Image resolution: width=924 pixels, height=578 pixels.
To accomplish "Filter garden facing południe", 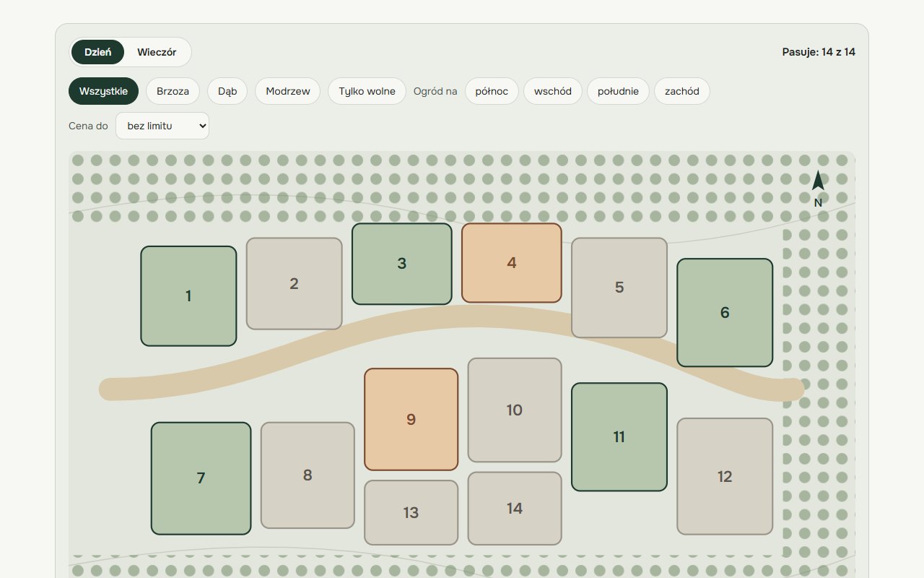I will (619, 91).
